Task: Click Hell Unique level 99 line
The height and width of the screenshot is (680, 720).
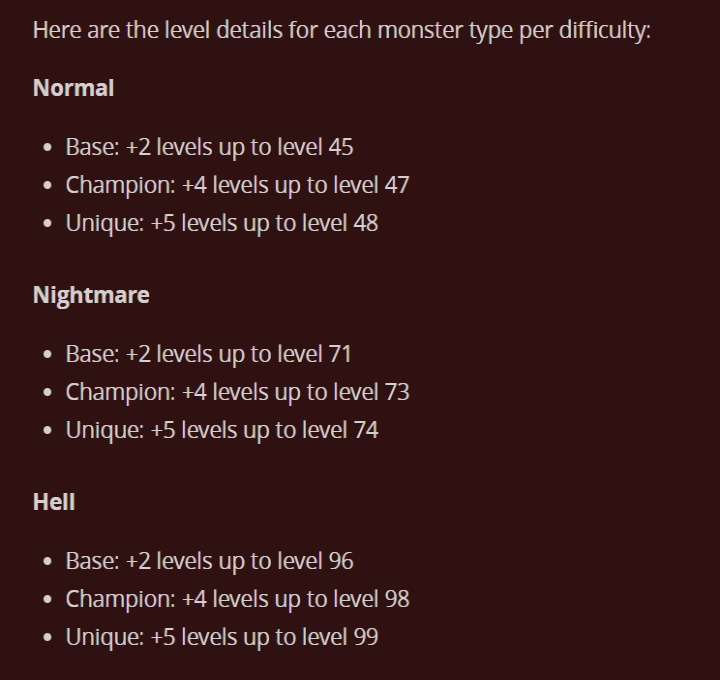Action: [x=222, y=638]
